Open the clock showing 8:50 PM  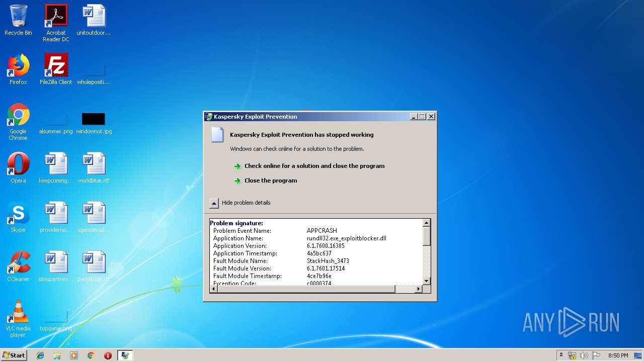point(618,355)
